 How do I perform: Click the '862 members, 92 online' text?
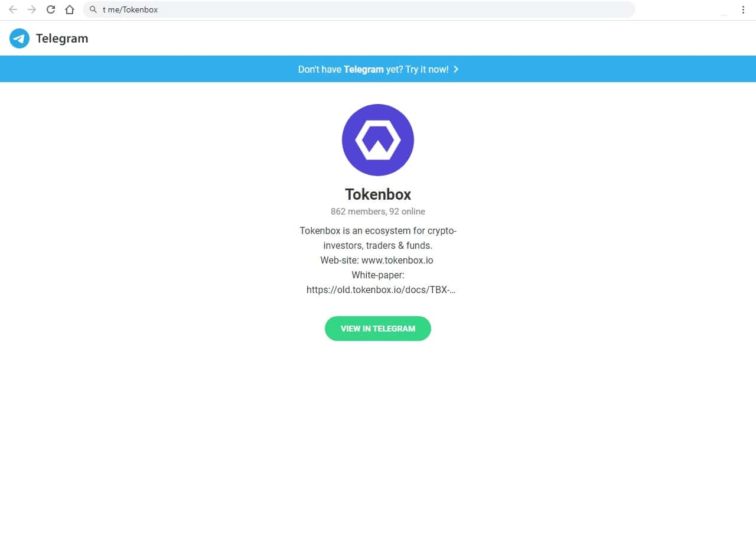click(378, 212)
